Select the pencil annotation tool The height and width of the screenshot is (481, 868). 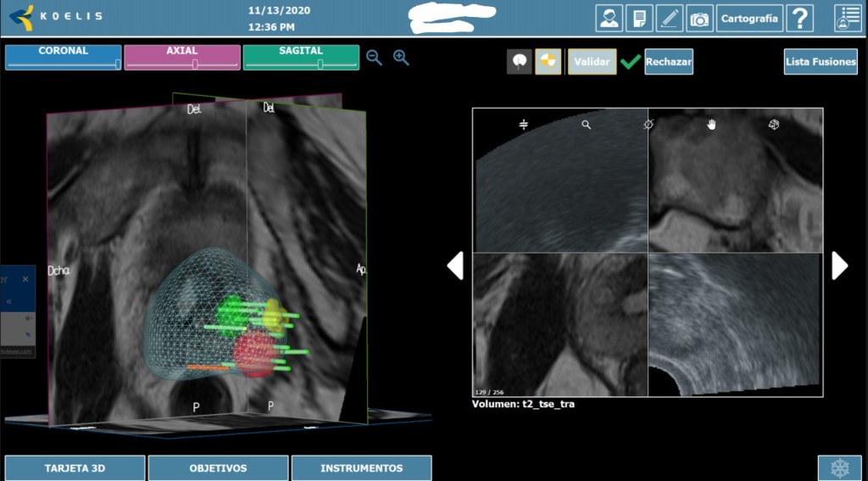[669, 18]
